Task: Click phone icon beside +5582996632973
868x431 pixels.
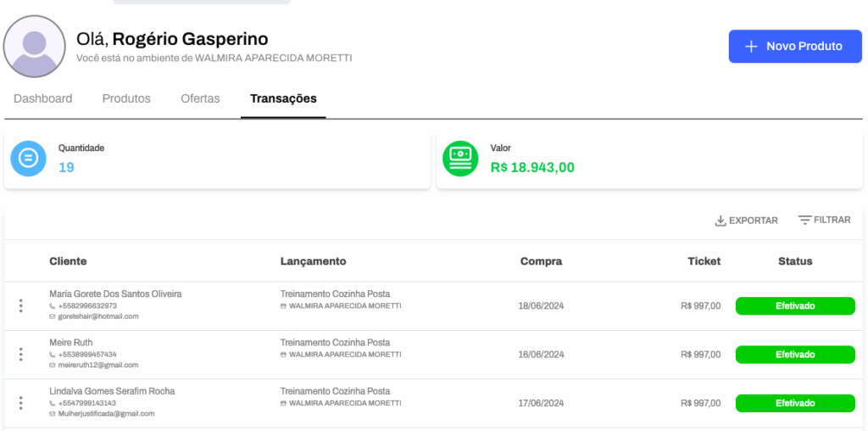Action: tap(52, 305)
